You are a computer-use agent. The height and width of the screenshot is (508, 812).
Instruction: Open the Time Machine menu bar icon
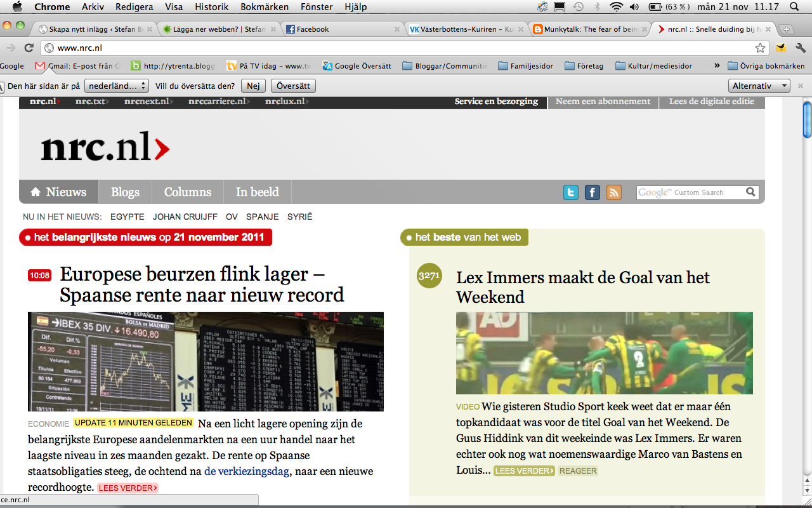coord(578,7)
